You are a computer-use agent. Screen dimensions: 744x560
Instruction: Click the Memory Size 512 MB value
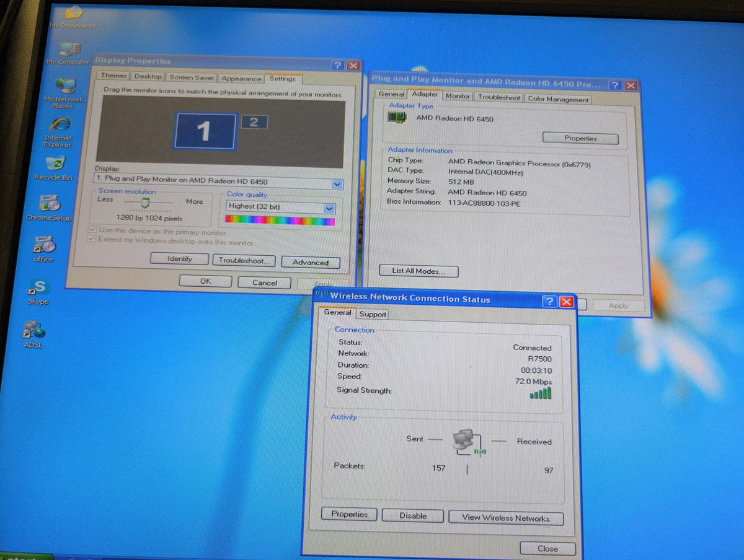point(461,182)
